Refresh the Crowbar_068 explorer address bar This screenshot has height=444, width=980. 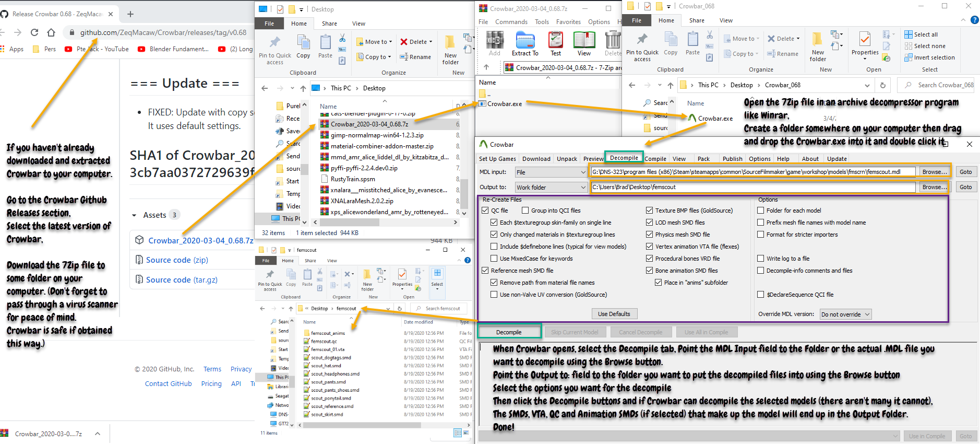[x=883, y=85]
